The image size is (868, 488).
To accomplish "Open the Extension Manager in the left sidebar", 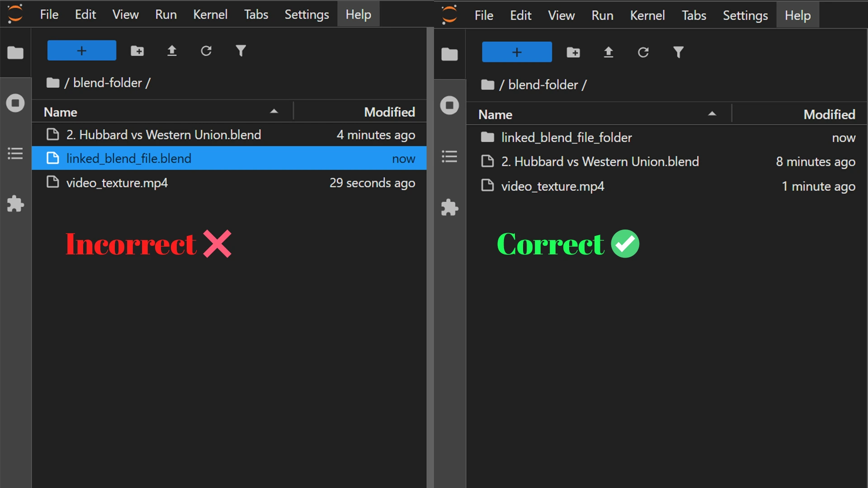I will pyautogui.click(x=15, y=204).
